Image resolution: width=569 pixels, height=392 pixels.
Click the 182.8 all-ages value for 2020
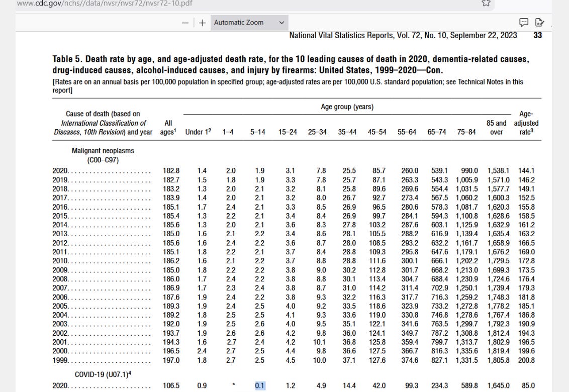click(x=171, y=170)
